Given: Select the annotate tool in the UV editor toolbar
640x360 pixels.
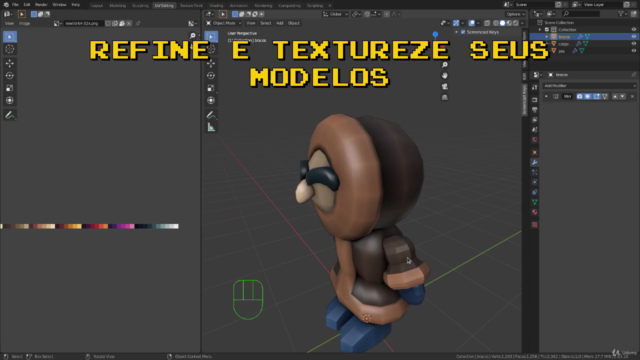Looking at the screenshot, I should pos(10,115).
